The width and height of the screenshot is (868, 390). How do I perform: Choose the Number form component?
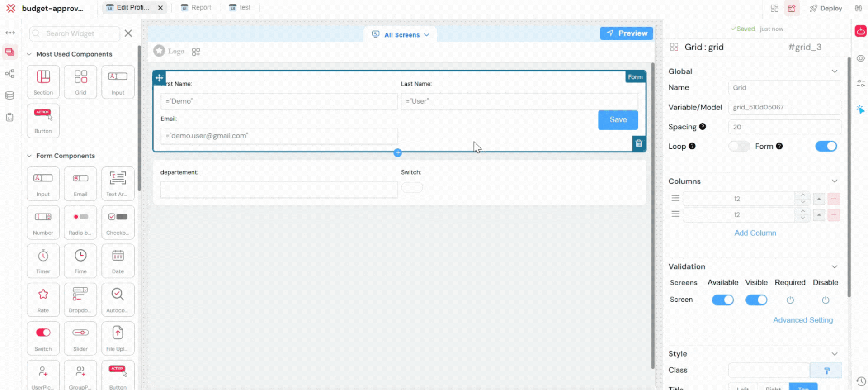[43, 222]
